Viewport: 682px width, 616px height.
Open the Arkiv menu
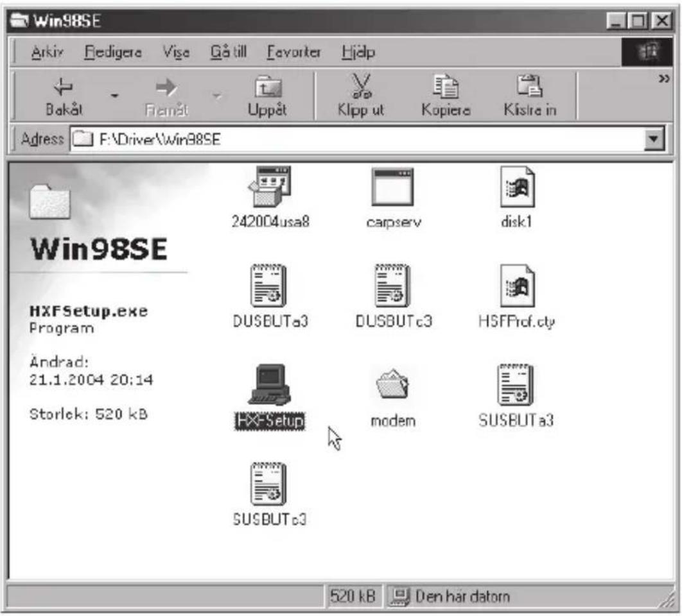[x=48, y=52]
